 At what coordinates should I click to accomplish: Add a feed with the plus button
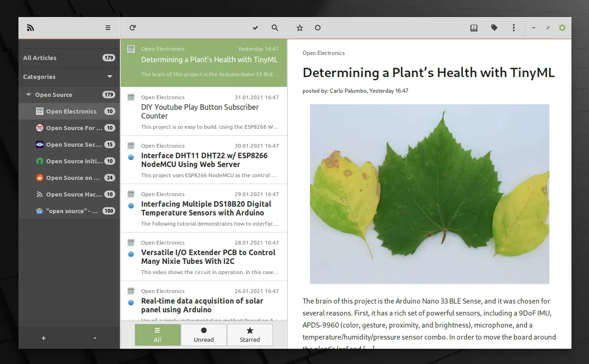(44, 338)
